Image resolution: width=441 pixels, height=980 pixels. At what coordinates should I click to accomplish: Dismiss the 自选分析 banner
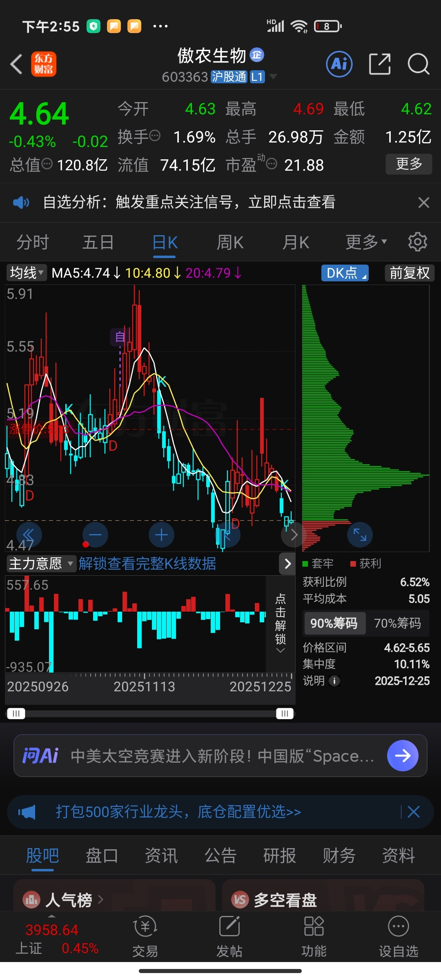[x=424, y=202]
